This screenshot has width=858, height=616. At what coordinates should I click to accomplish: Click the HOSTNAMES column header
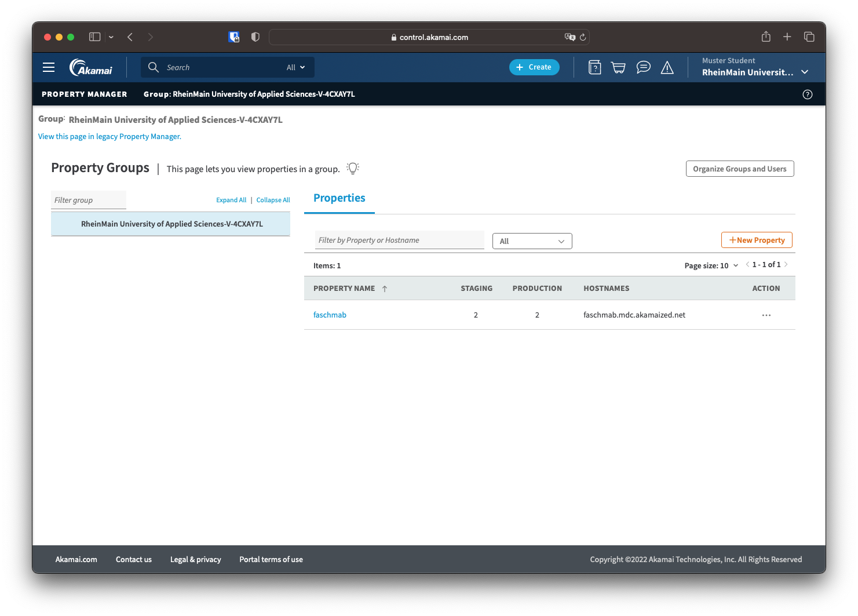click(x=607, y=288)
